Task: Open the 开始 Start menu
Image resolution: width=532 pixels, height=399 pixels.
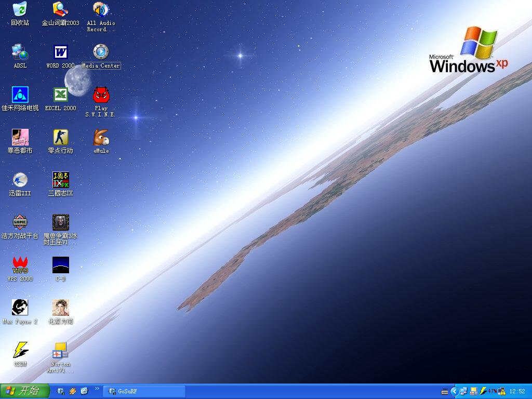Action: click(25, 391)
